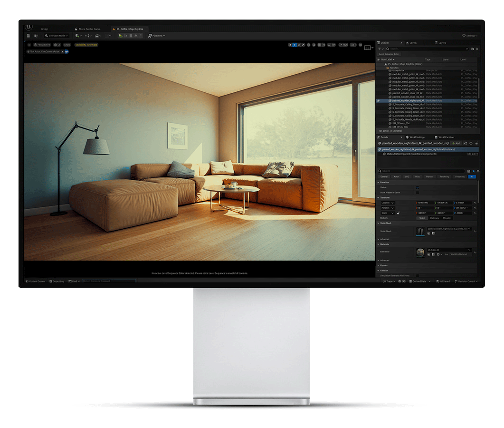Open the viewport hamburger options menu
This screenshot has width=504, height=428.
[x=29, y=45]
